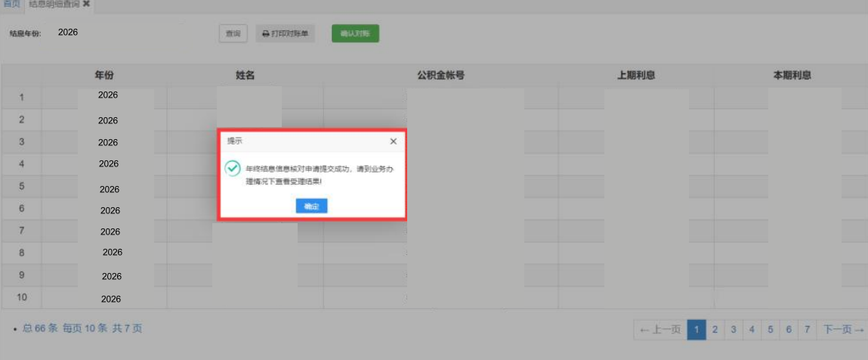Select row number 3 in table
The image size is (868, 360).
(x=22, y=141)
